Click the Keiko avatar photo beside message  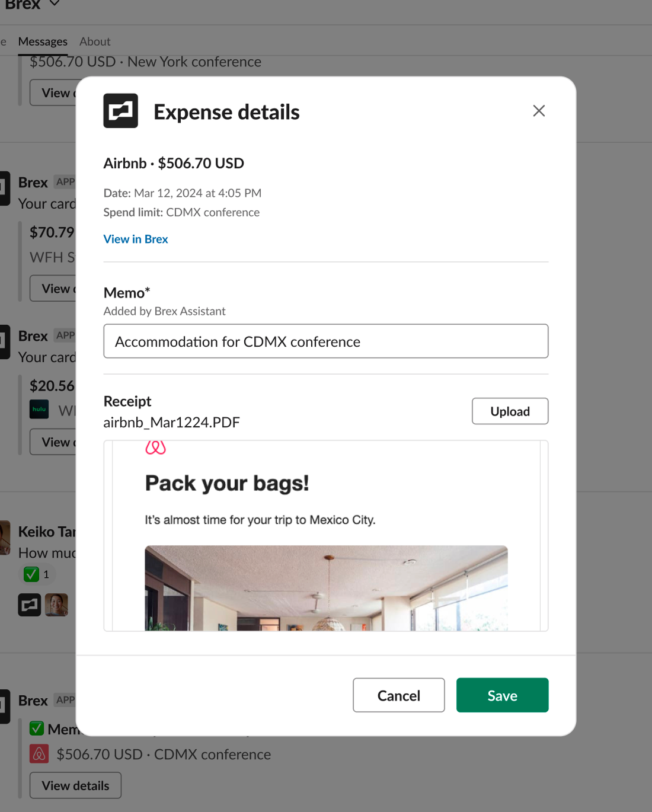point(5,538)
